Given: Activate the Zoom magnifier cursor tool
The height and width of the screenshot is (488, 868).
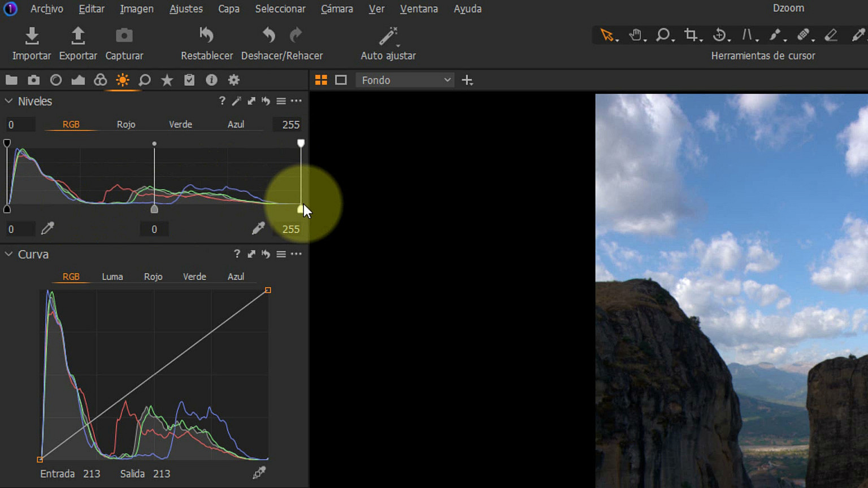Looking at the screenshot, I should (x=663, y=34).
